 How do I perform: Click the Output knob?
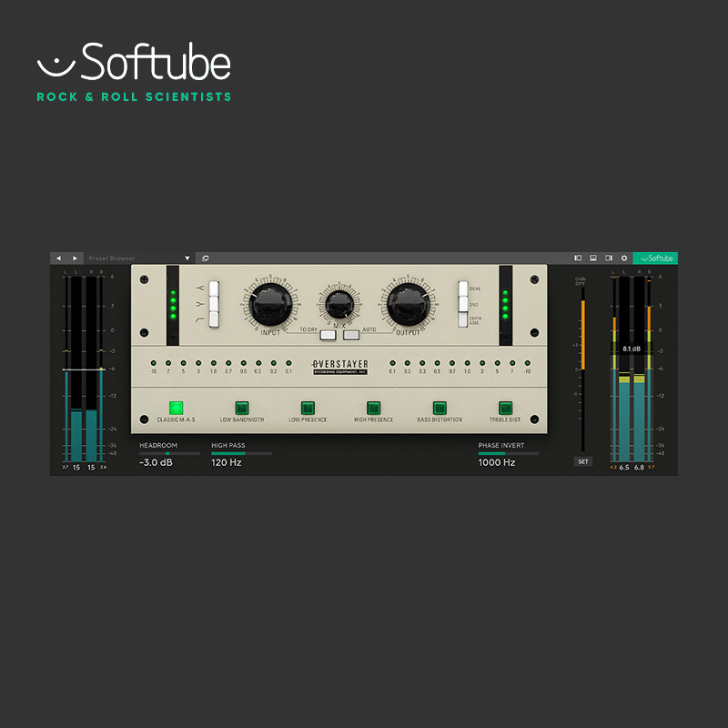409,305
